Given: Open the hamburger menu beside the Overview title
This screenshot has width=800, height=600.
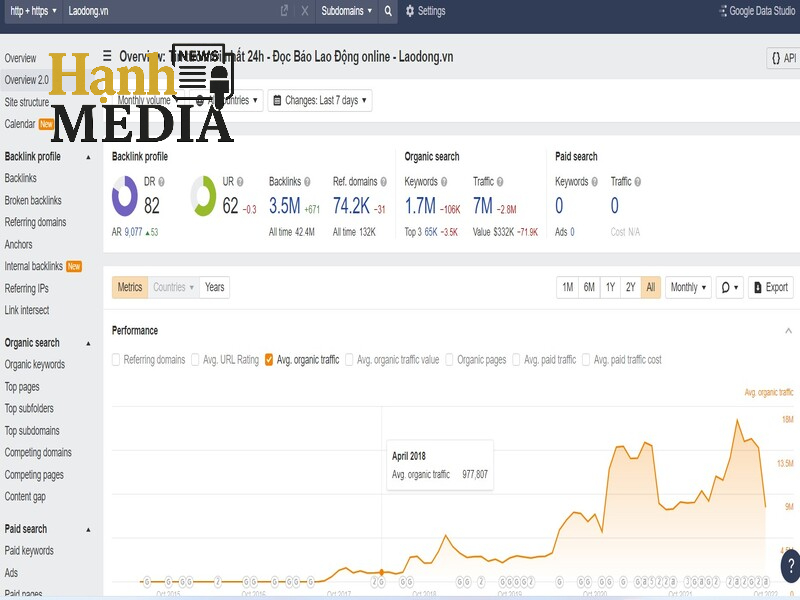Looking at the screenshot, I should (x=107, y=55).
